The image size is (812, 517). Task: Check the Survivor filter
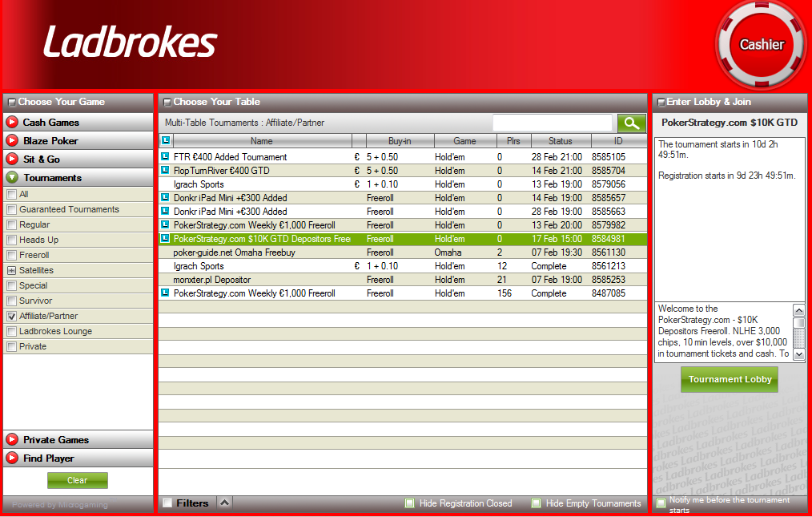tap(11, 301)
